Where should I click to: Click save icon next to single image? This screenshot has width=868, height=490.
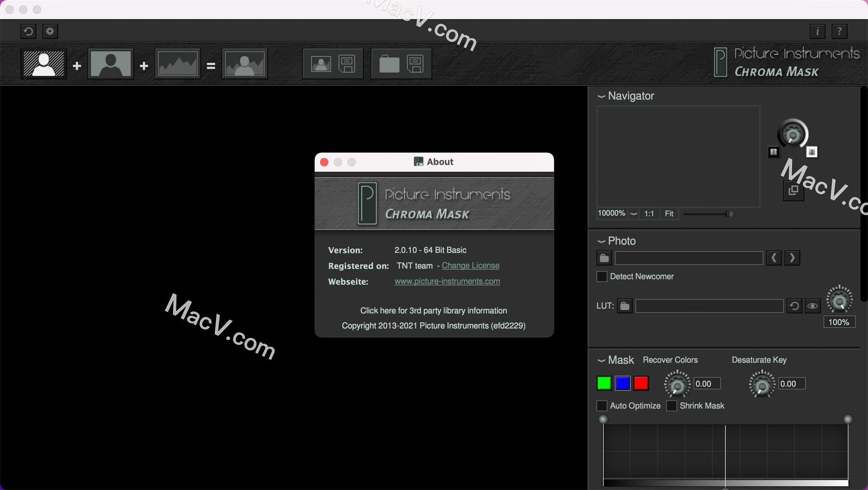[x=347, y=64]
